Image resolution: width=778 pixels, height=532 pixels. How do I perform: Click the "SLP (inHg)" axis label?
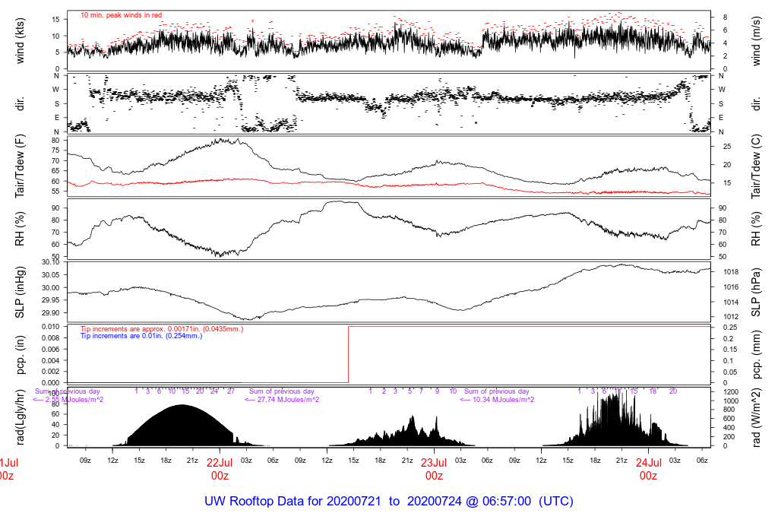pos(20,293)
